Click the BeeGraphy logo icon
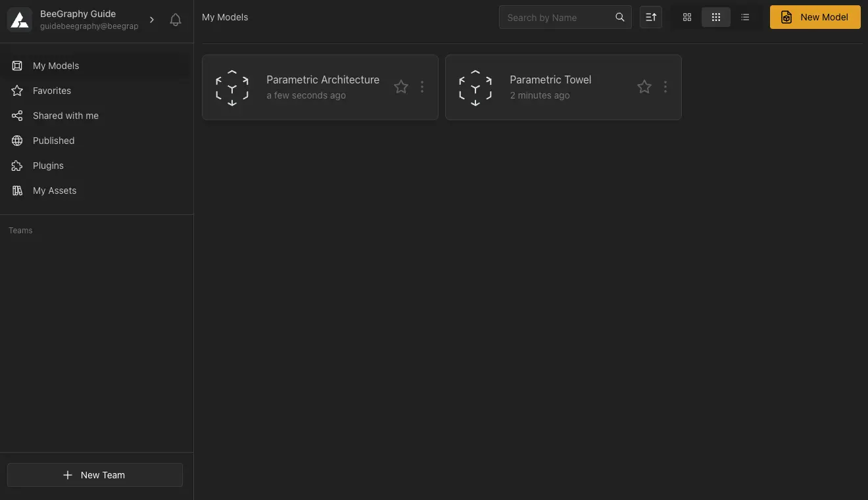 pos(20,20)
